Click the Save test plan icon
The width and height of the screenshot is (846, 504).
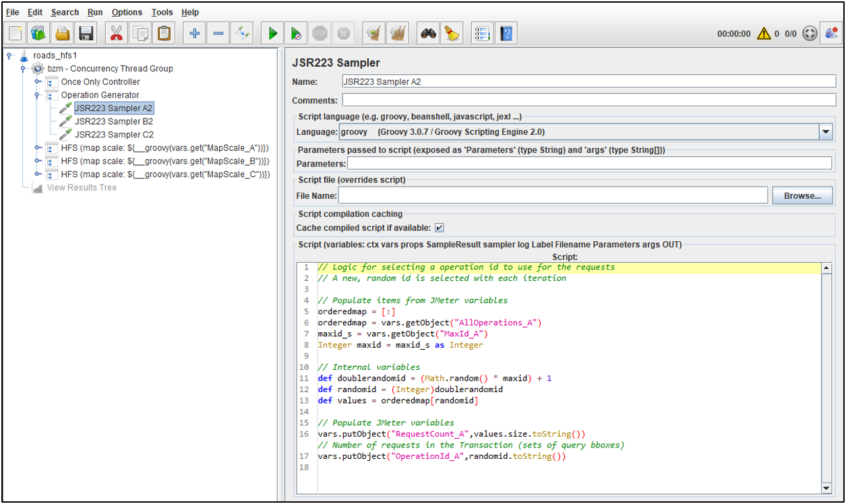[x=86, y=33]
